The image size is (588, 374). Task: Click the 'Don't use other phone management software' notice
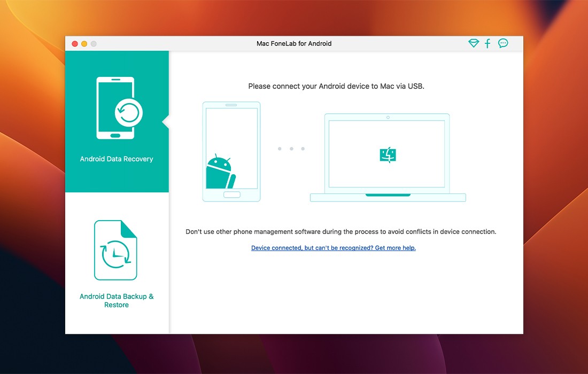pos(341,232)
